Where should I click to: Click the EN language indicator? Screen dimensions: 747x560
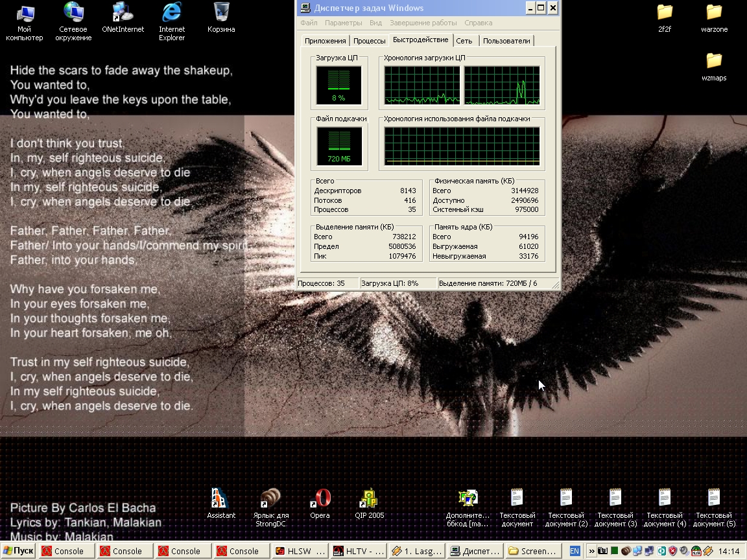coord(575,551)
